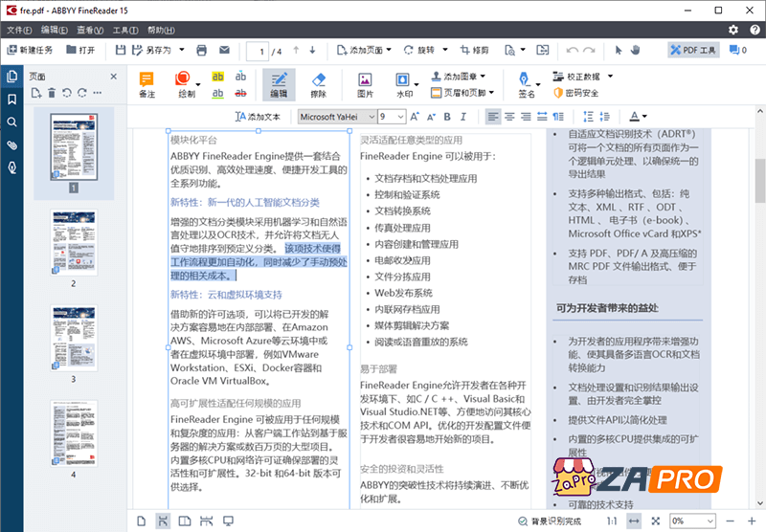The height and width of the screenshot is (532, 766).
Task: Open the font color picker
Action: (639, 116)
